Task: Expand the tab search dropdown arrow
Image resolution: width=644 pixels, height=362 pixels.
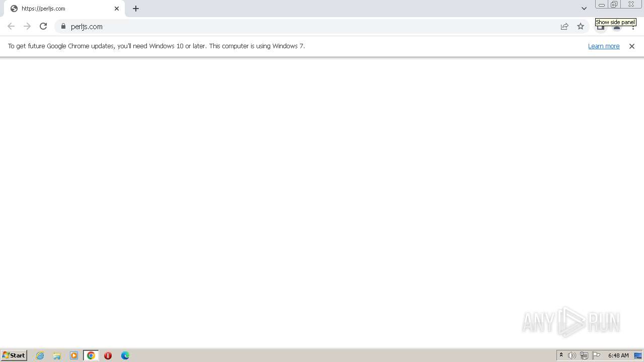Action: (584, 9)
